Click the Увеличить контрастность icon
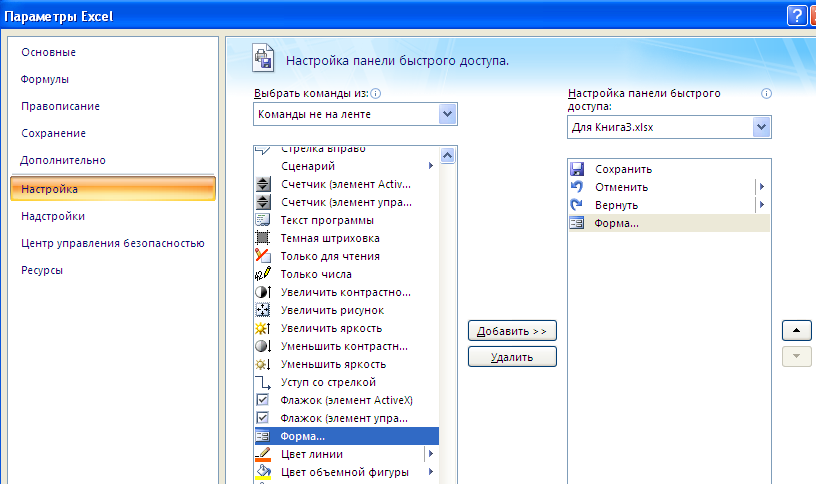Viewport: 816px width, 484px height. coord(263,292)
